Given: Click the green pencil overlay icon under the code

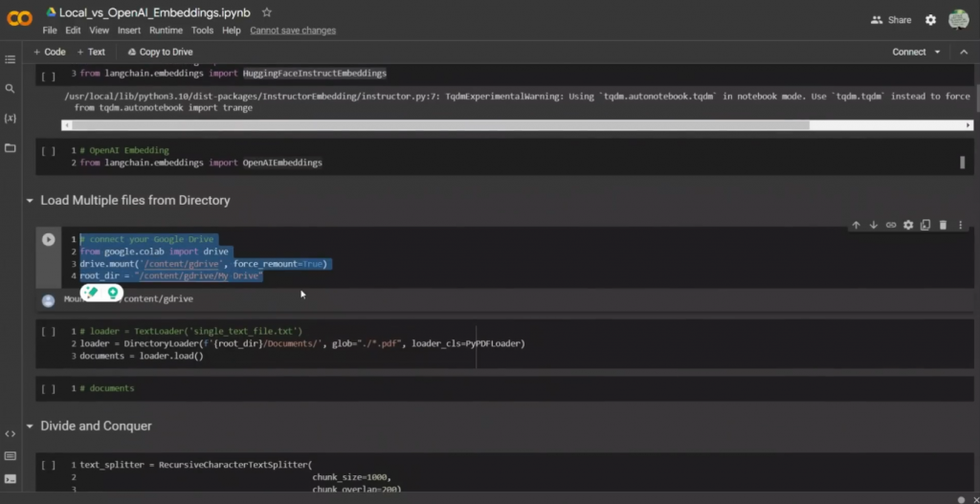Looking at the screenshot, I should click(x=91, y=293).
